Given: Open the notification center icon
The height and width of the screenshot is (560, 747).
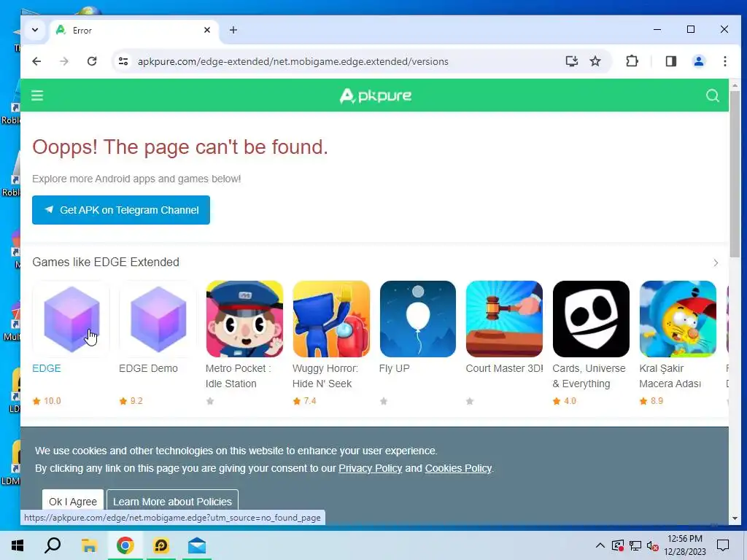Looking at the screenshot, I should (x=723, y=545).
